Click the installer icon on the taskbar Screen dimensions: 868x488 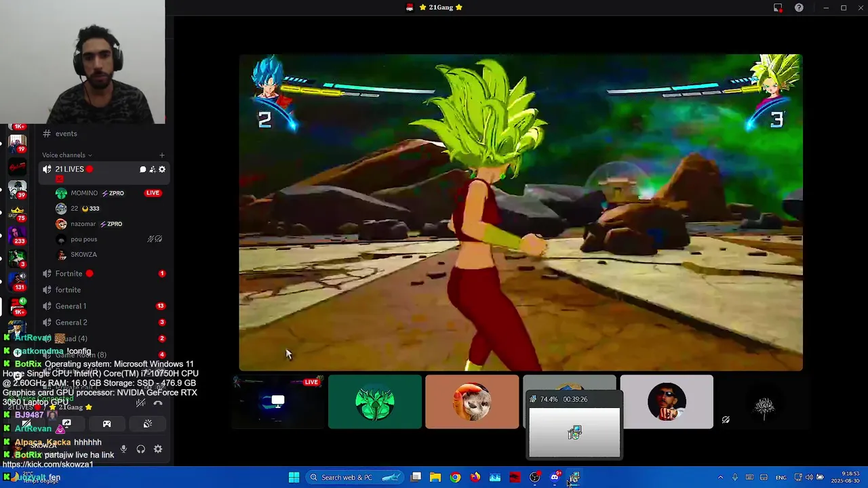[x=574, y=477]
